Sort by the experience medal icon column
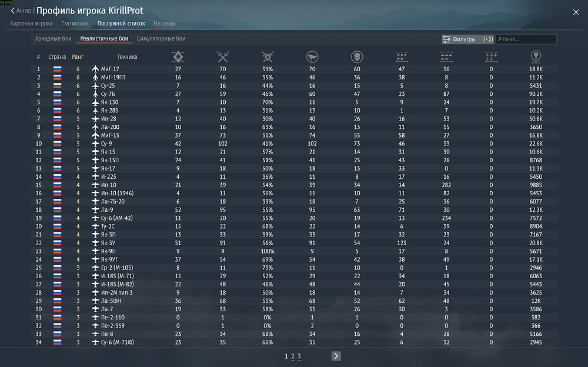Viewport: 588px width, 367px height. 536,56
